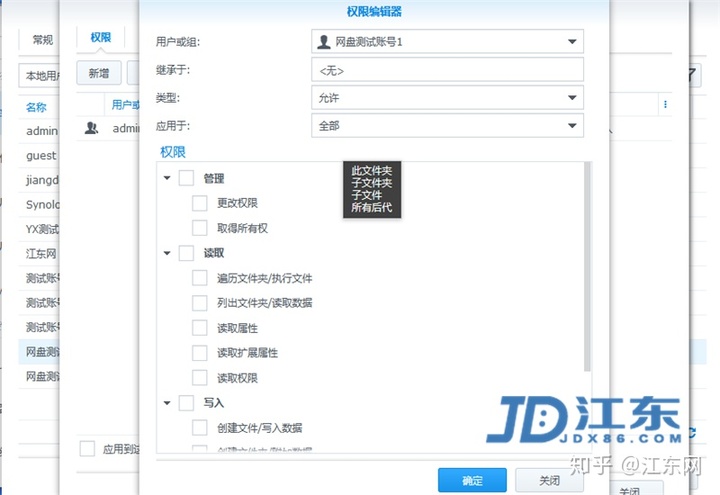
Task: Click the group icon in the admin permission row
Action: (91, 128)
